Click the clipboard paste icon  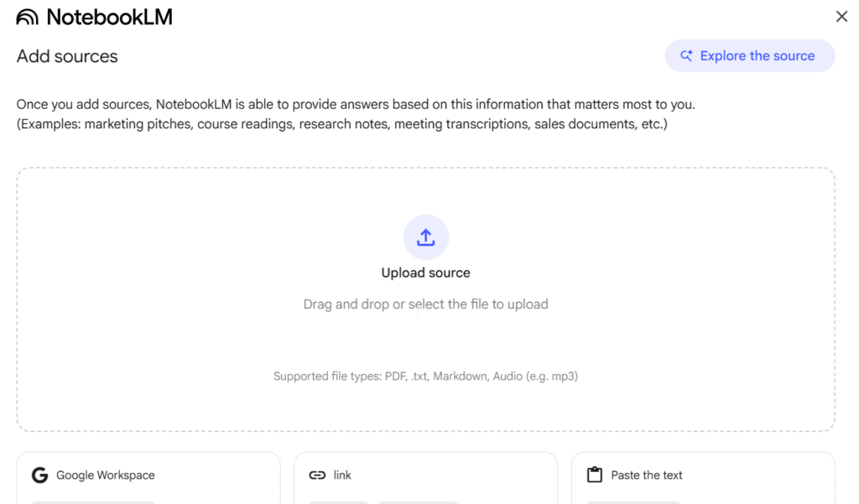595,475
